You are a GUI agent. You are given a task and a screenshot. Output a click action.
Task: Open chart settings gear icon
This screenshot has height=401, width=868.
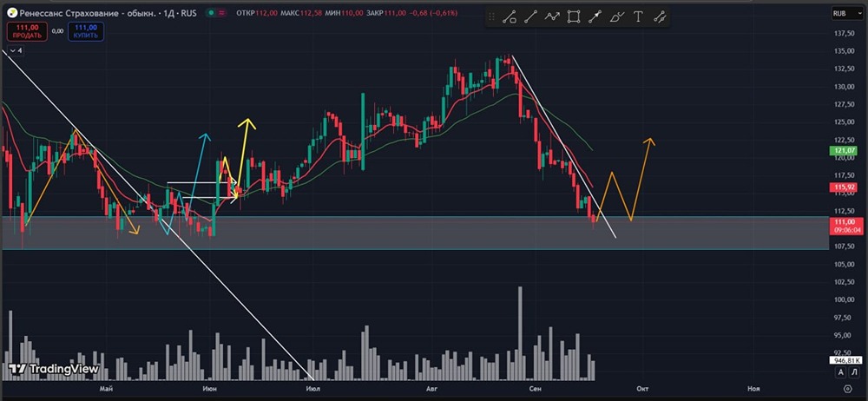[x=847, y=388]
